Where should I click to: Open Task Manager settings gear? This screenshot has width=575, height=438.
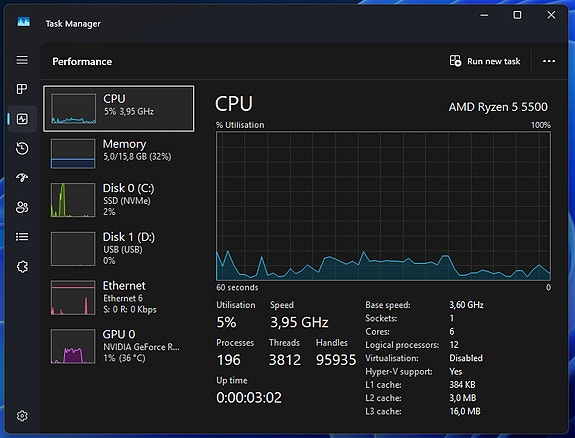pyautogui.click(x=22, y=416)
